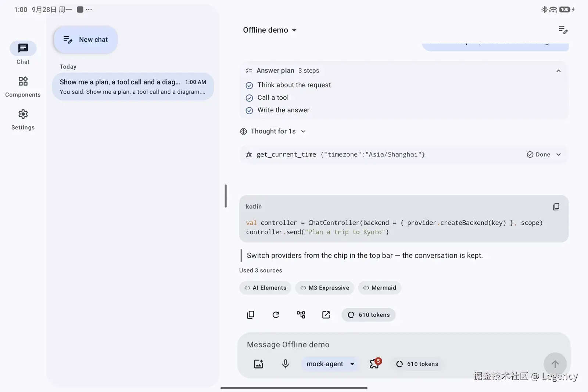
Task: Expand the get_current_time tool call
Action: coord(559,155)
